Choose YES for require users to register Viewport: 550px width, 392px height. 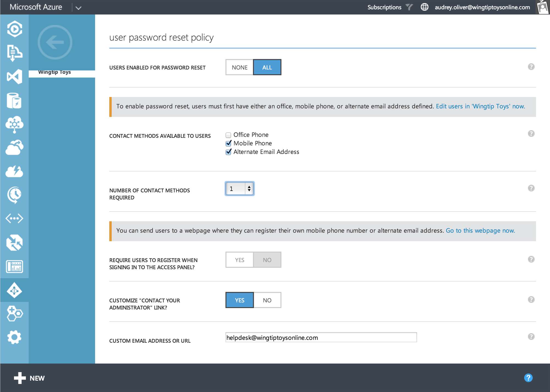click(x=240, y=260)
